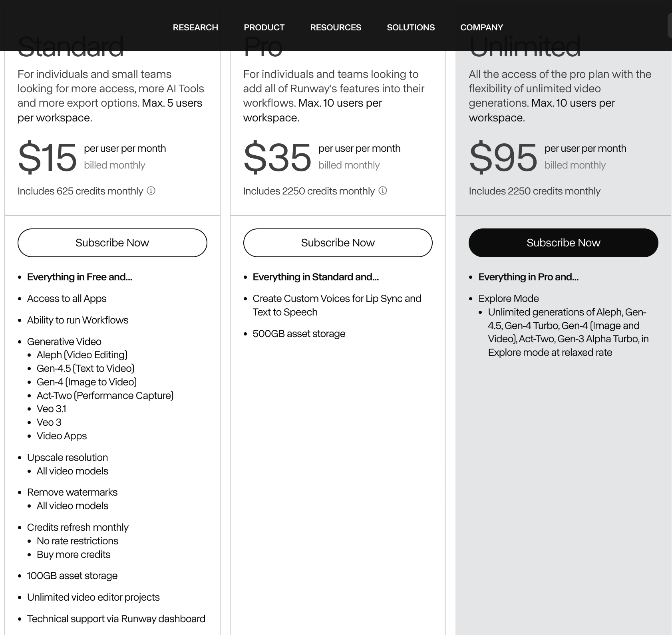Subscribe to the Standard $15 plan
This screenshot has height=635, width=672.
pos(112,243)
